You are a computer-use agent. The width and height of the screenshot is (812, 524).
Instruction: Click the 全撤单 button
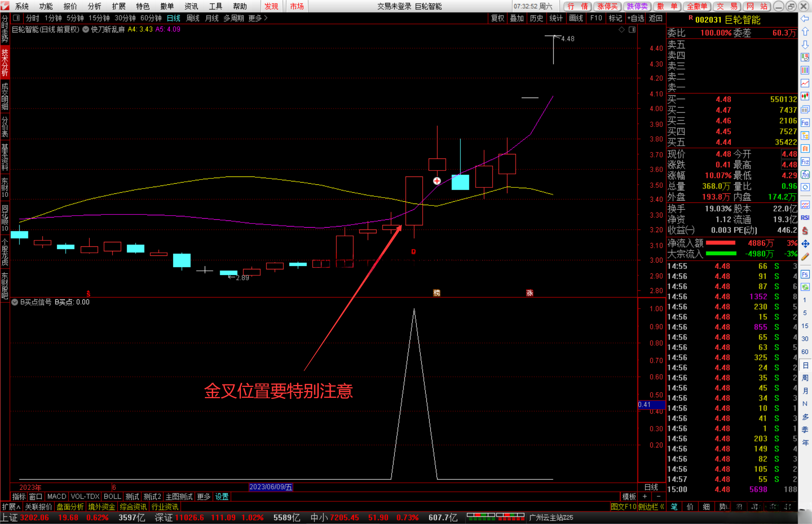tap(697, 6)
